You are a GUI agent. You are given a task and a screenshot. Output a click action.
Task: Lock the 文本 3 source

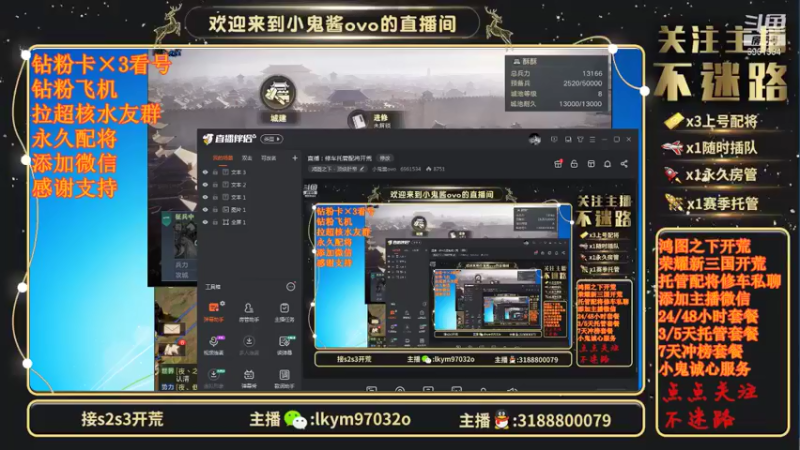(215, 172)
